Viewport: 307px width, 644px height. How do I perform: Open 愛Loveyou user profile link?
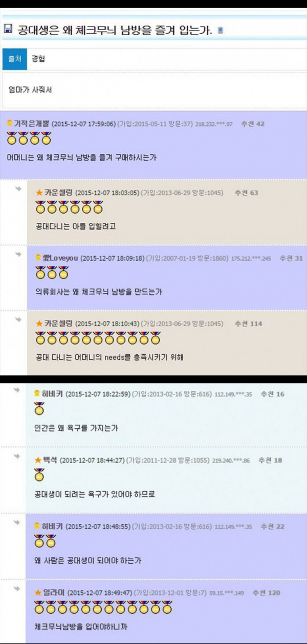(60, 258)
